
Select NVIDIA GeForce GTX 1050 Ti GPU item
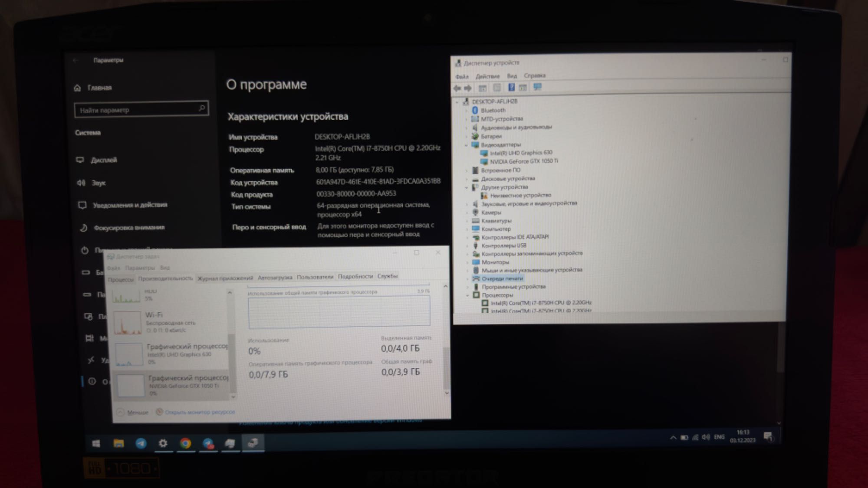tap(171, 385)
